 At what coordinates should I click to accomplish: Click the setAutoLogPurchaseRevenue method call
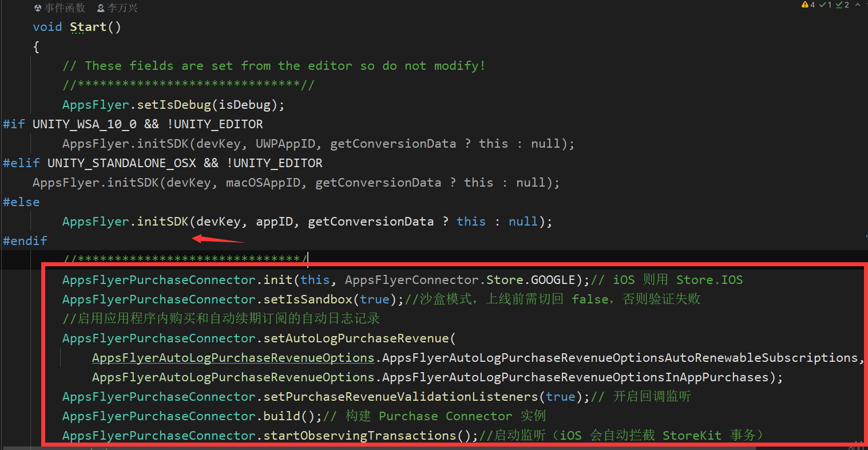tap(356, 338)
